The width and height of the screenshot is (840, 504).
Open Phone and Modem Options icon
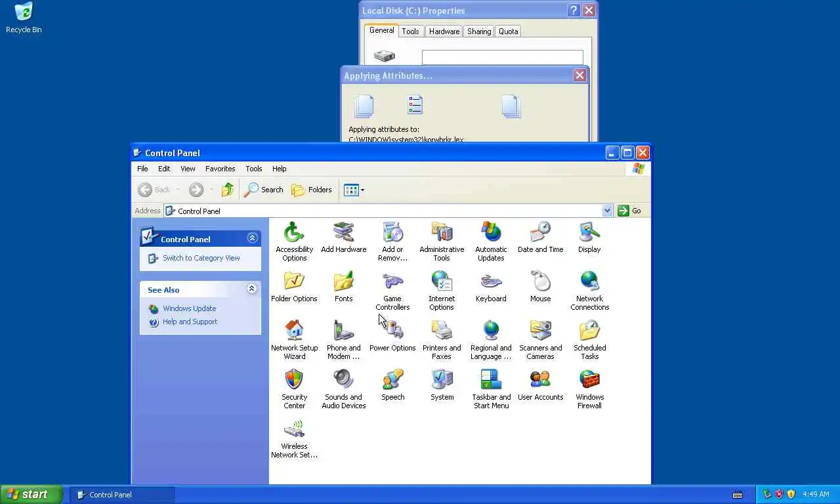pos(343,331)
